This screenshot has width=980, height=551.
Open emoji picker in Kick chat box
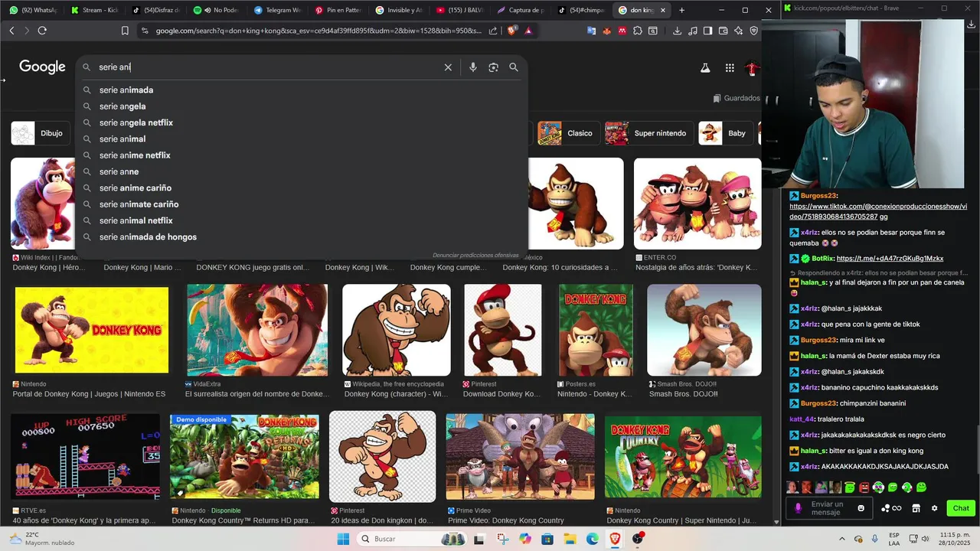tap(861, 508)
